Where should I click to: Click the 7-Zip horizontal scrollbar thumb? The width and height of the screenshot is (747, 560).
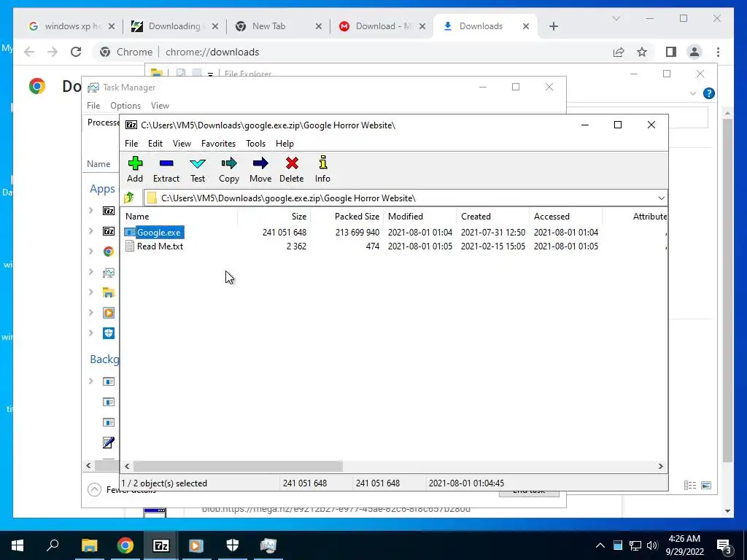pos(238,466)
